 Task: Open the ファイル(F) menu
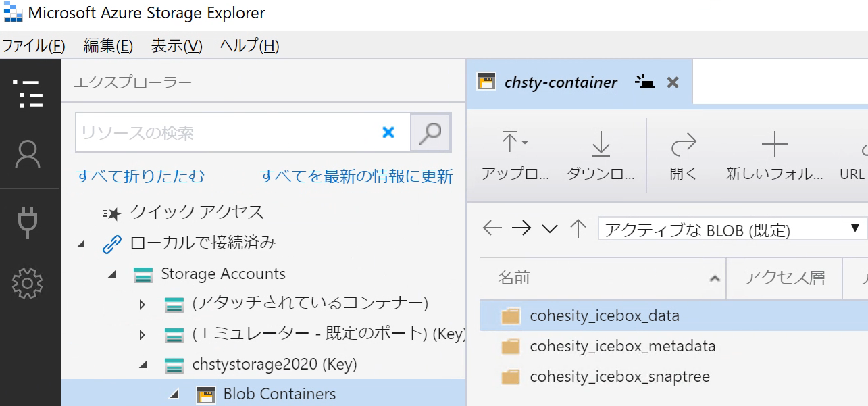pos(34,46)
